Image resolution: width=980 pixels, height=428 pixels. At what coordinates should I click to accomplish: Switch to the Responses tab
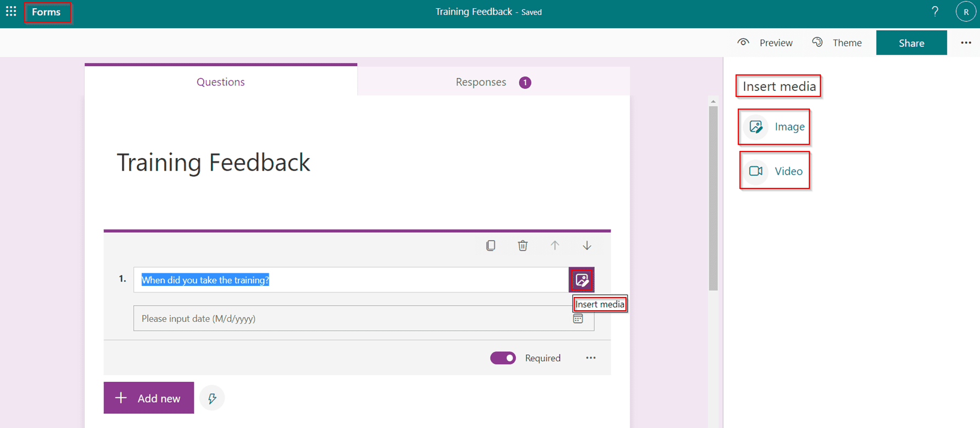pyautogui.click(x=493, y=82)
